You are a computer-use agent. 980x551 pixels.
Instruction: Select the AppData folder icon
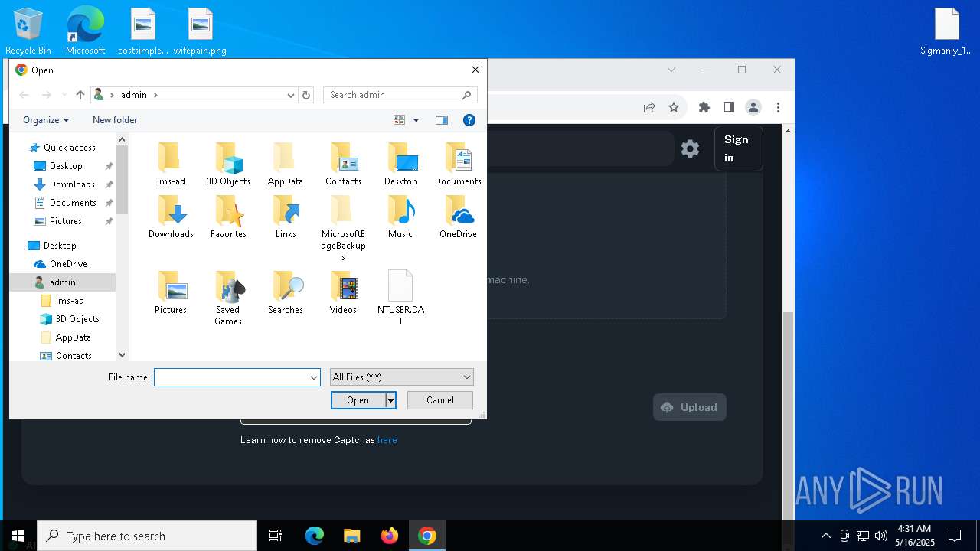point(286,164)
